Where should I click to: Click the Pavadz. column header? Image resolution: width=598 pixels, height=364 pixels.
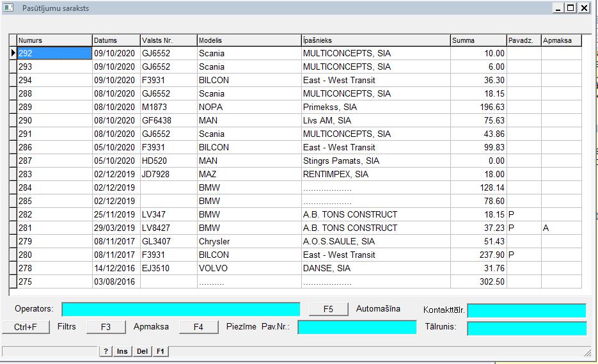pyautogui.click(x=524, y=40)
